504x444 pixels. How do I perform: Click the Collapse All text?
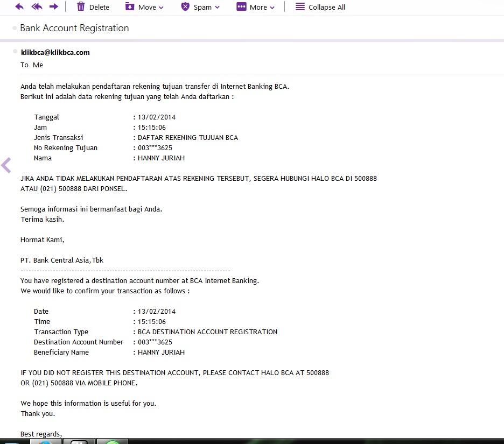click(x=326, y=7)
